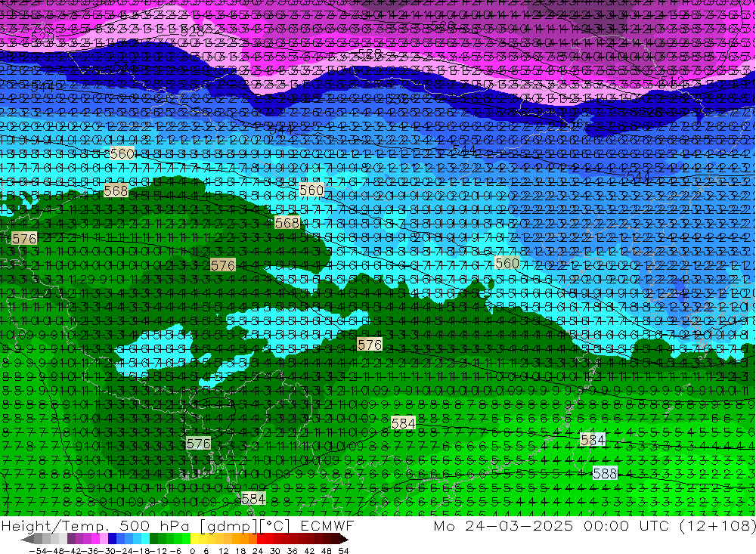Click the '24' value on the colour scale

(x=258, y=551)
